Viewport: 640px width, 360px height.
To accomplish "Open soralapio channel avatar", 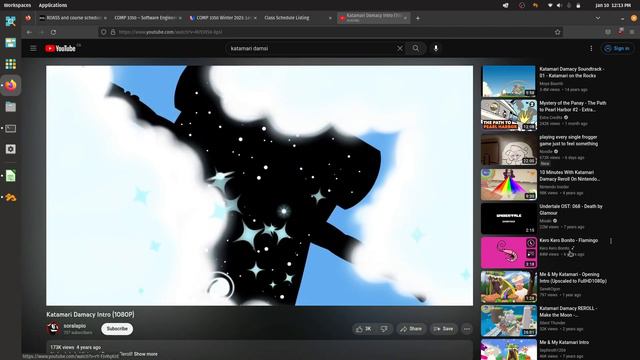I will tap(53, 329).
